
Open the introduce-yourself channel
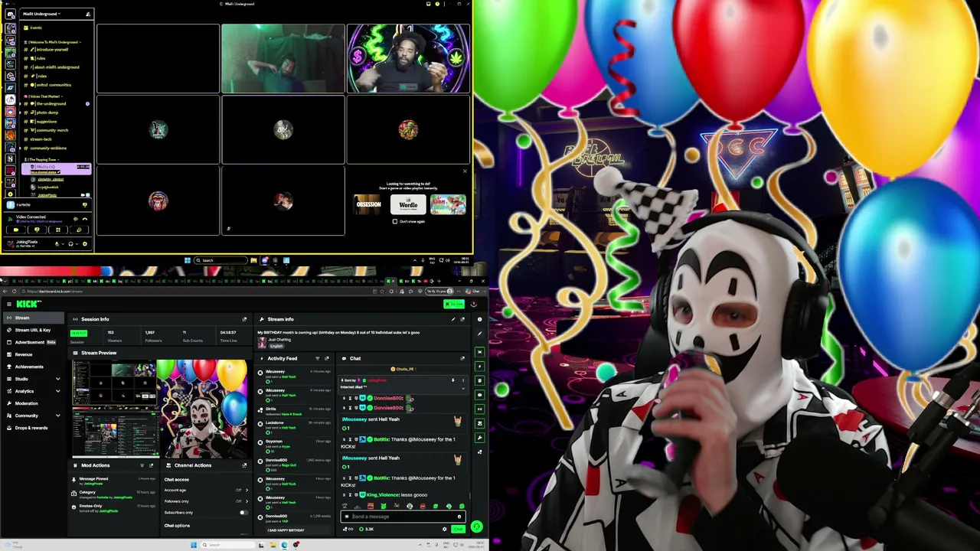[x=52, y=49]
